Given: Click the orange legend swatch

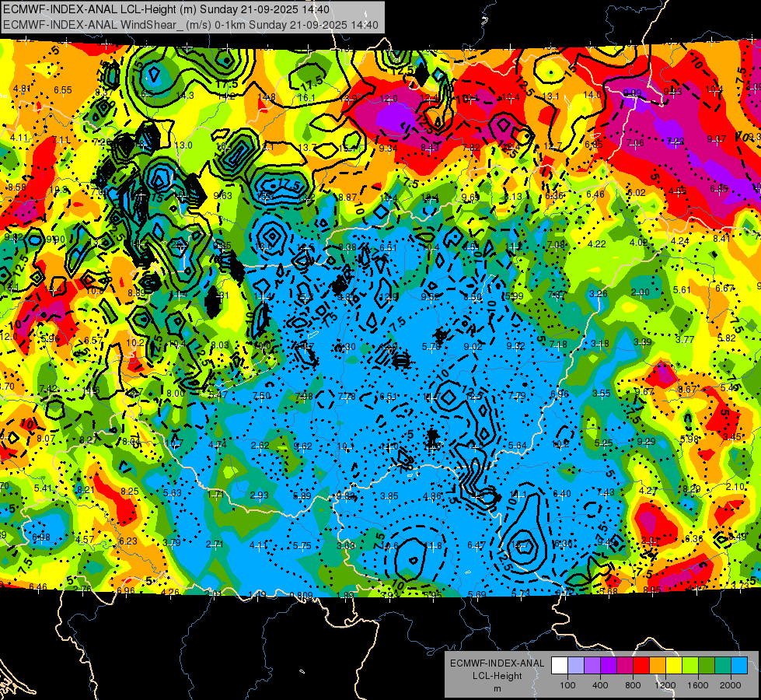Looking at the screenshot, I should click(x=658, y=666).
